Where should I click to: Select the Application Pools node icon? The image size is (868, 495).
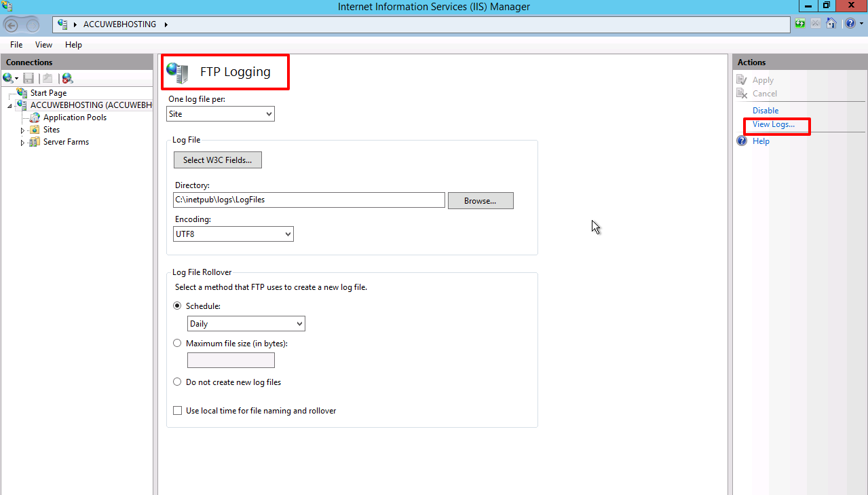33,117
